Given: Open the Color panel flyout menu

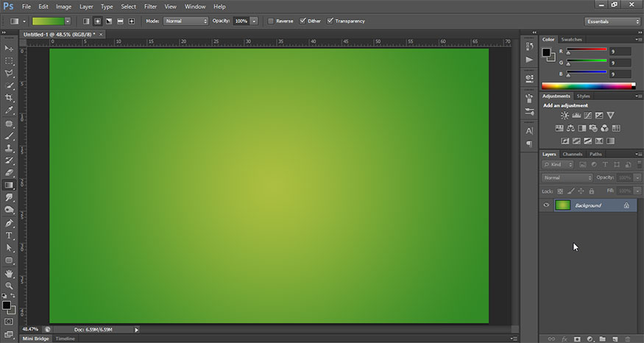Looking at the screenshot, I should pyautogui.click(x=639, y=40).
